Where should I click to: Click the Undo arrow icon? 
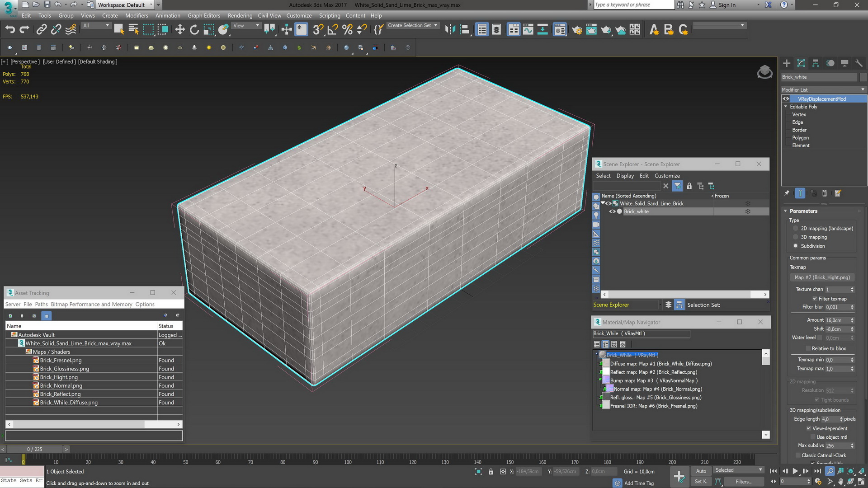[x=10, y=30]
